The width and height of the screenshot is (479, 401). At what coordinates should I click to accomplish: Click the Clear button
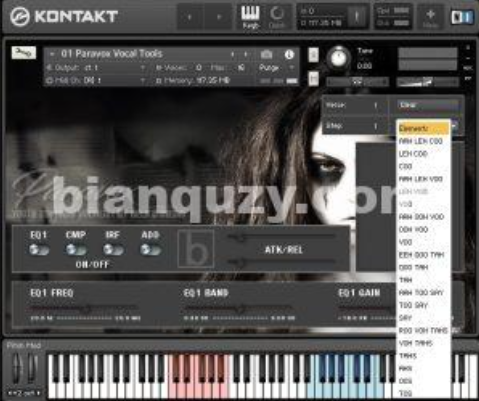(x=428, y=105)
